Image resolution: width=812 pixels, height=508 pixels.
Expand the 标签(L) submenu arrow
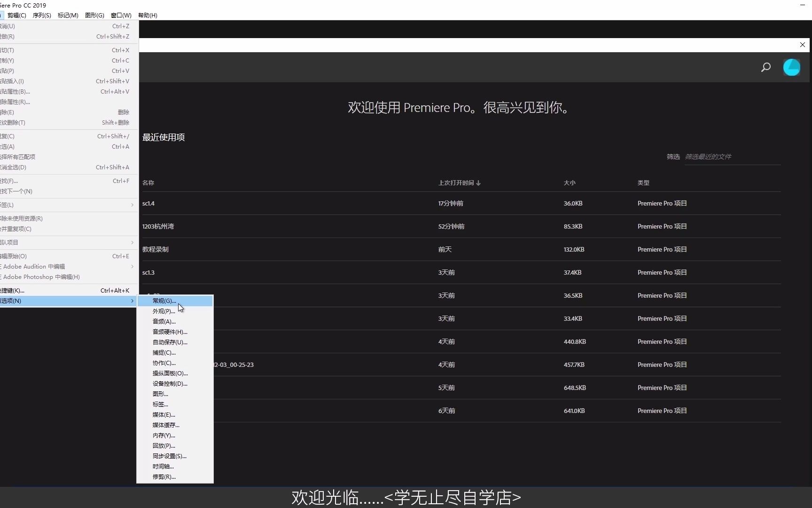point(133,205)
